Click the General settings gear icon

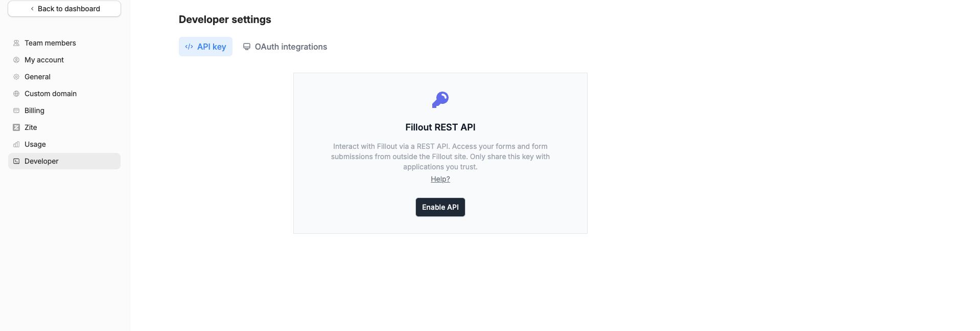(x=16, y=77)
